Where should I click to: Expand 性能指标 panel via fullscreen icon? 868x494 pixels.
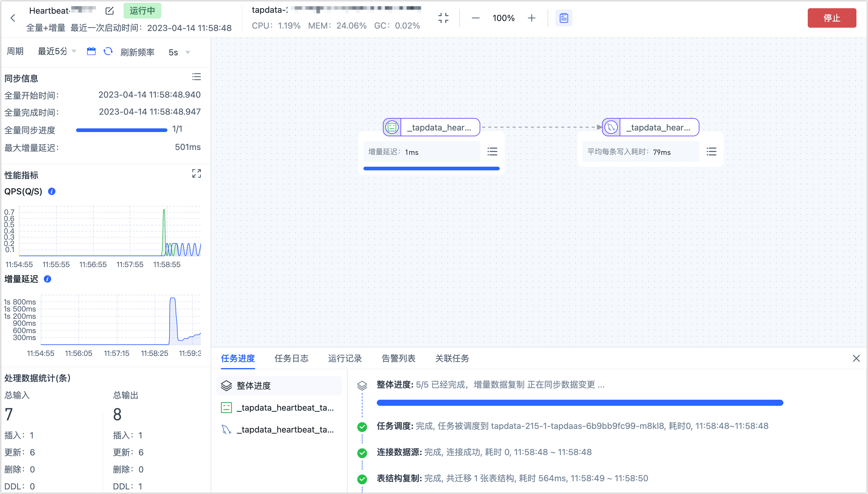pos(196,173)
